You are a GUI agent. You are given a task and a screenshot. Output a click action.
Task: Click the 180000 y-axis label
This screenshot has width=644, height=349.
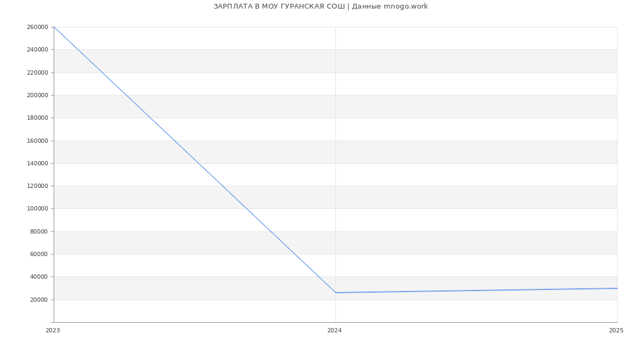(37, 118)
